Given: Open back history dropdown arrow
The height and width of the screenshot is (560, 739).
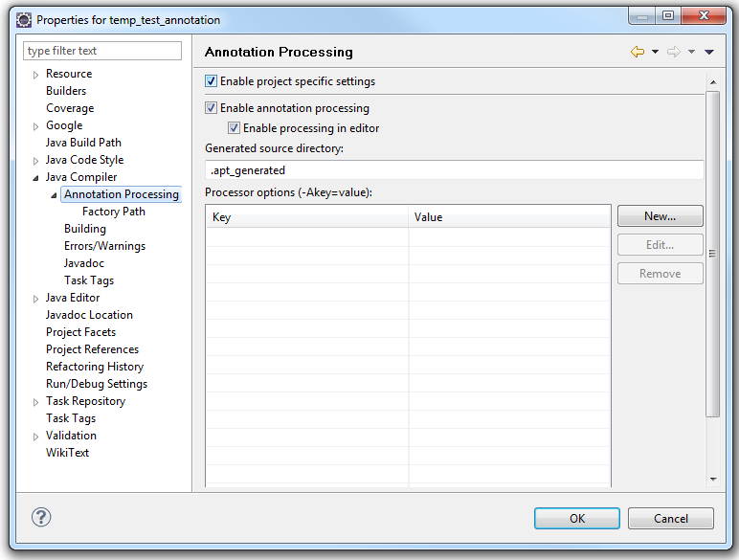Looking at the screenshot, I should click(x=656, y=52).
